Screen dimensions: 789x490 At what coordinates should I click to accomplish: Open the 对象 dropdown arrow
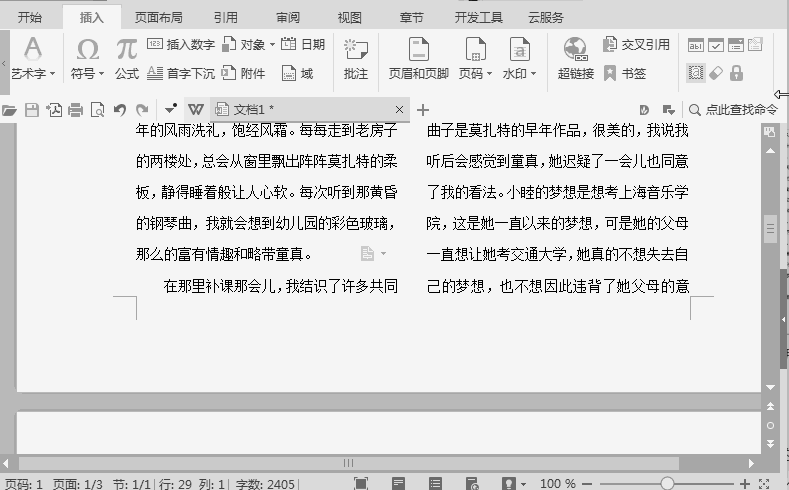272,44
